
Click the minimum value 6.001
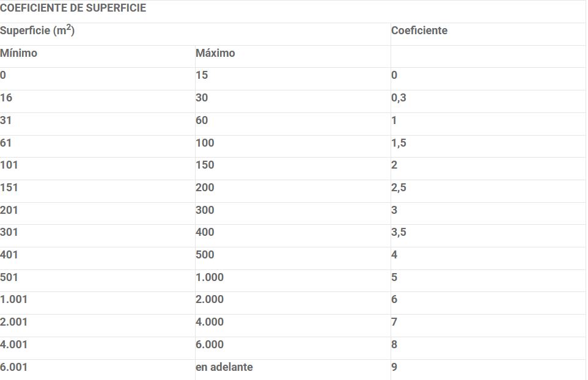pyautogui.click(x=14, y=367)
